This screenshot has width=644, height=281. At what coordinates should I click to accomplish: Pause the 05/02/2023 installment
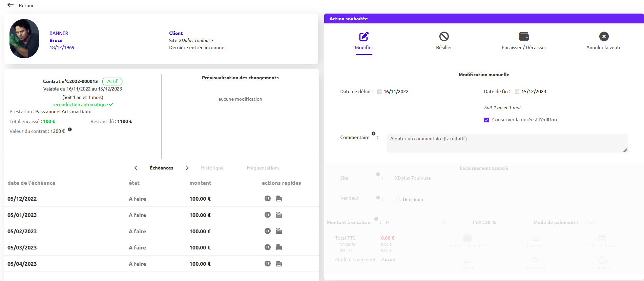pos(268,231)
